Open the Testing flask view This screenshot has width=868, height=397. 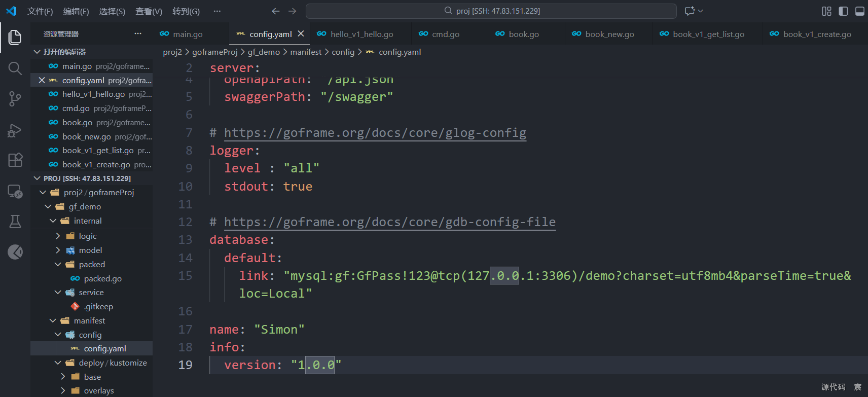pos(15,222)
